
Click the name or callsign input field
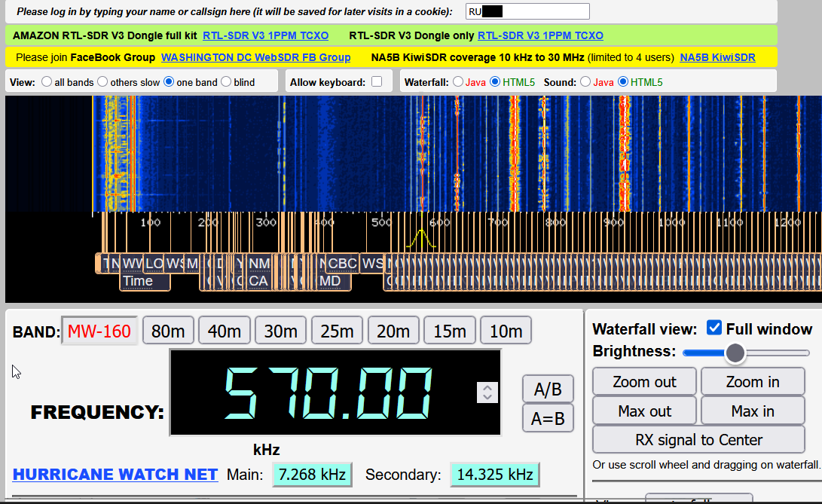point(527,11)
